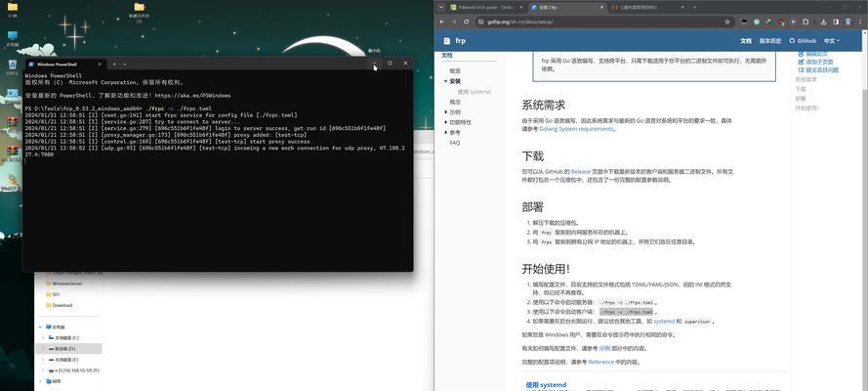
Task: Select 文档 in the frp top navigation
Action: [x=746, y=41]
